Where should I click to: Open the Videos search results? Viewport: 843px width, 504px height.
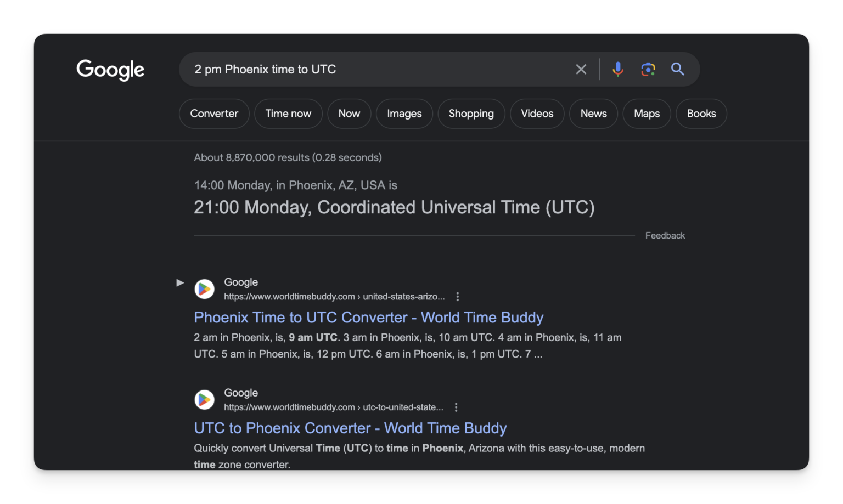pos(537,114)
